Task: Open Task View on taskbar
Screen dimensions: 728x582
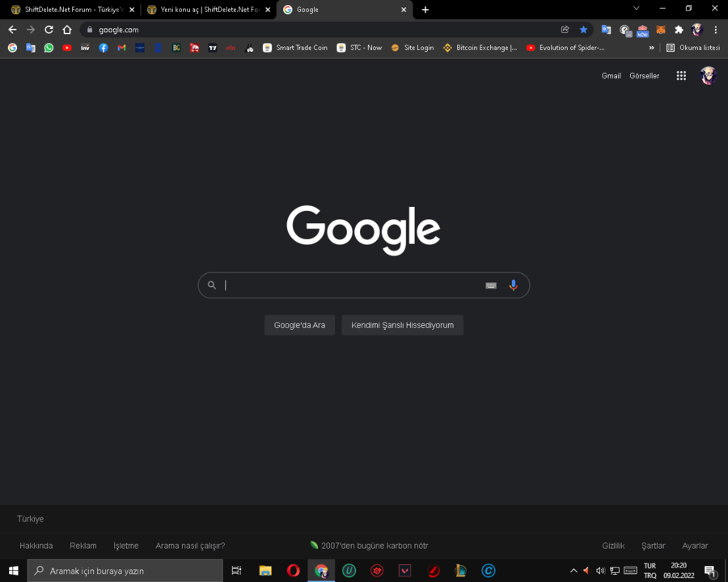Action: point(236,571)
